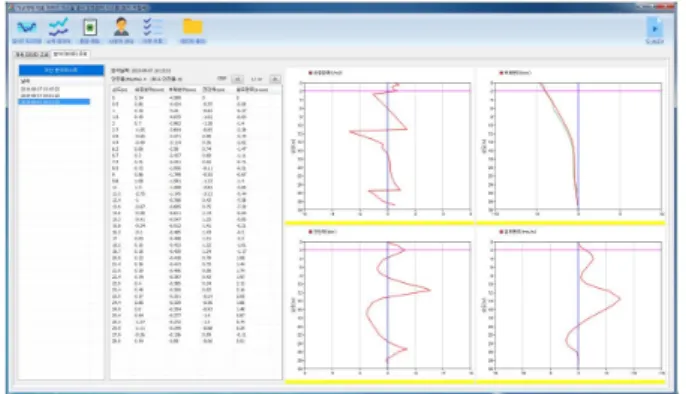Screen dimensions: 686x394
Task: Switch to the first tab below the toolbar
Action: (32, 55)
